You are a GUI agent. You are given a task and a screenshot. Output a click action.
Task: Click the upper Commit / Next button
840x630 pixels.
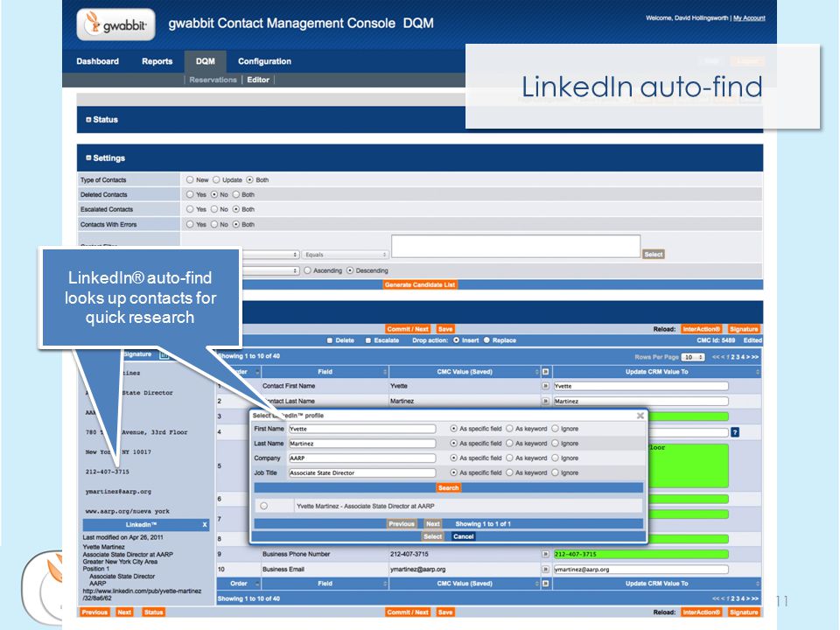[408, 329]
